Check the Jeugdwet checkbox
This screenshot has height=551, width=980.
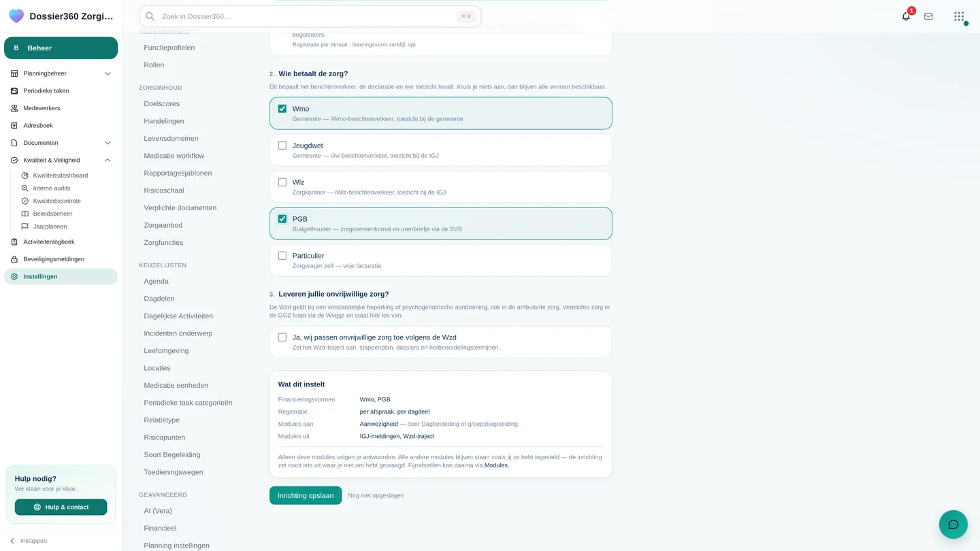(x=282, y=146)
